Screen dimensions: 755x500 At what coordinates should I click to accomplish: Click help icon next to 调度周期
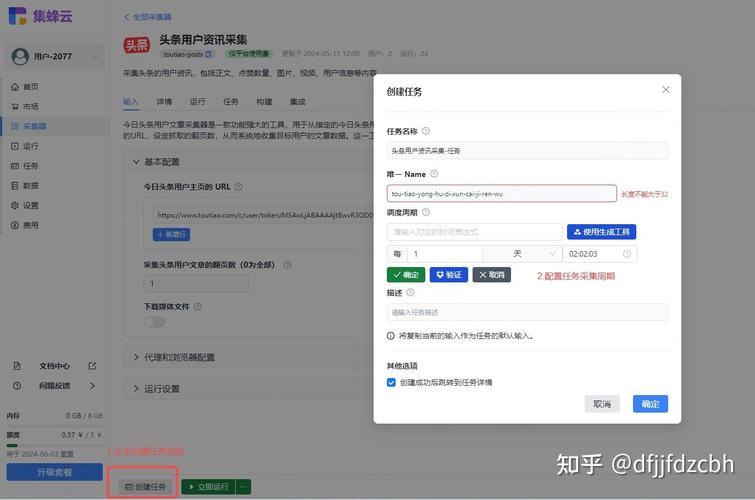pos(426,212)
